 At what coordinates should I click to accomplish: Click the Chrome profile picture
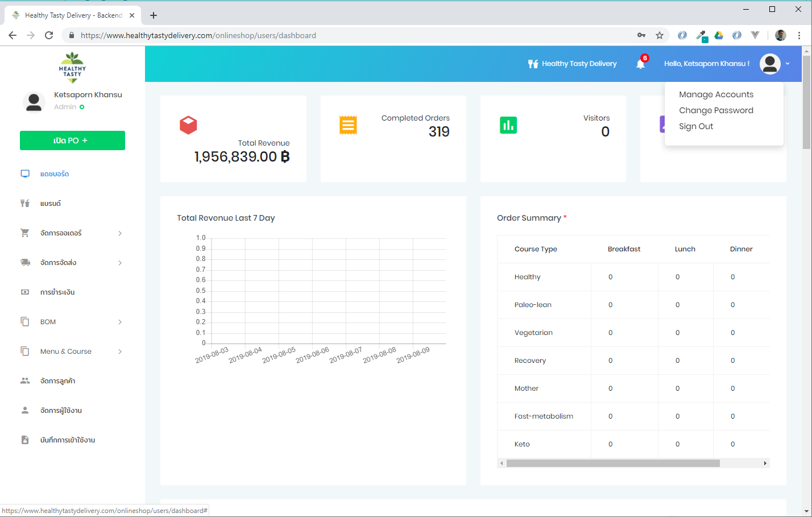coord(781,35)
